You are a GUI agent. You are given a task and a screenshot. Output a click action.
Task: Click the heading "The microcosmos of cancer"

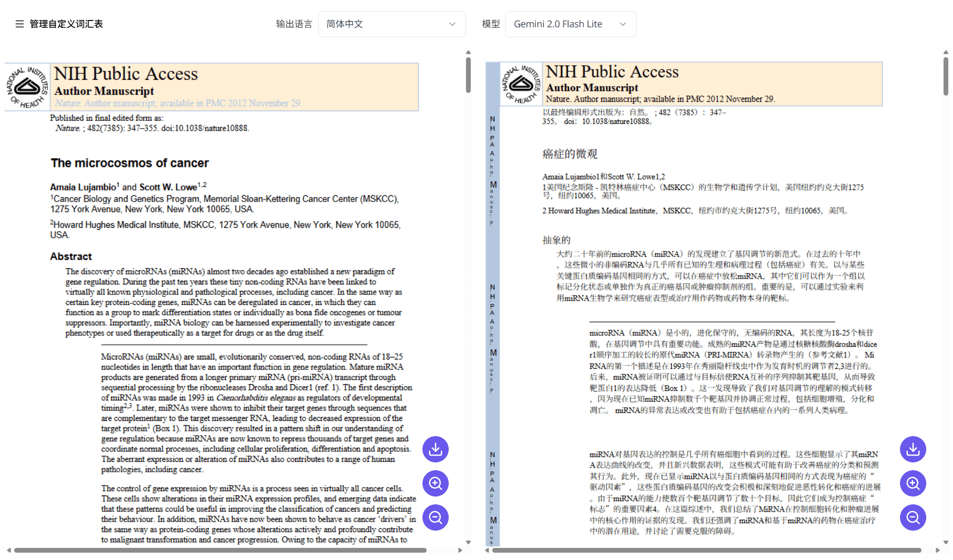click(x=130, y=163)
